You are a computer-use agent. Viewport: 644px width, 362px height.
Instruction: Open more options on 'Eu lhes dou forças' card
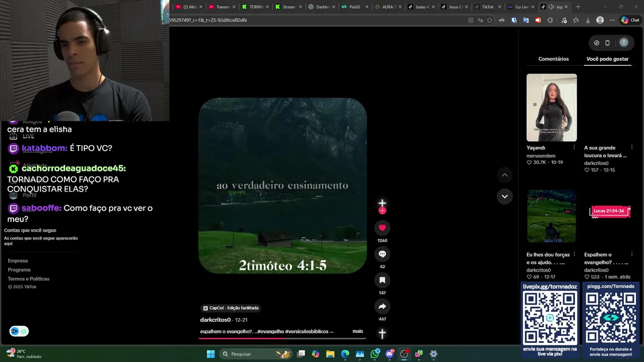click(x=574, y=254)
